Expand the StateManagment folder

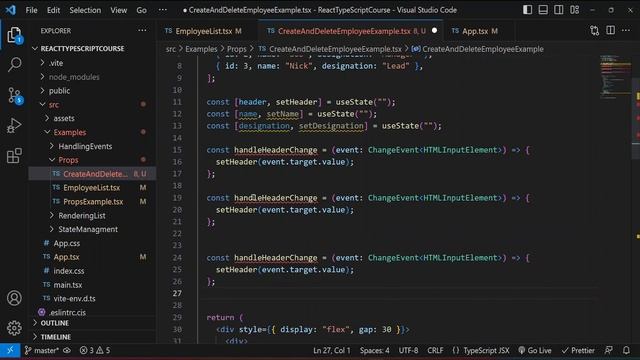(x=88, y=229)
